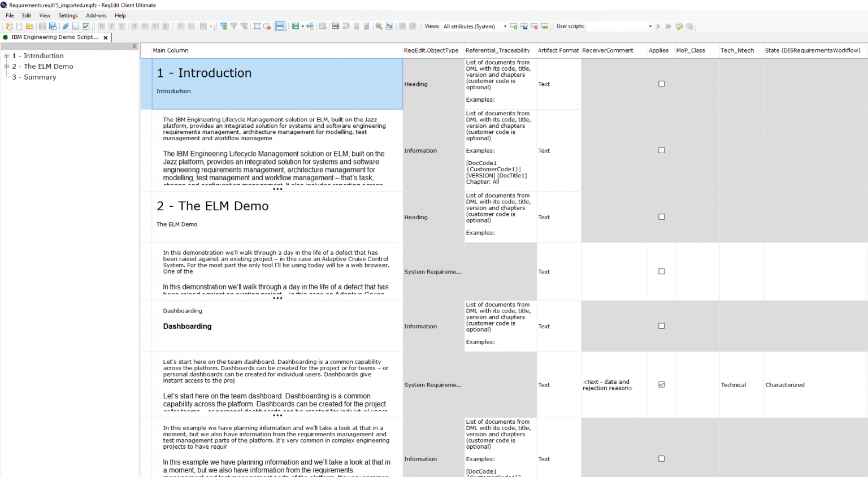The image size is (868, 477).
Task: Open the Settings menu
Action: pyautogui.click(x=68, y=16)
